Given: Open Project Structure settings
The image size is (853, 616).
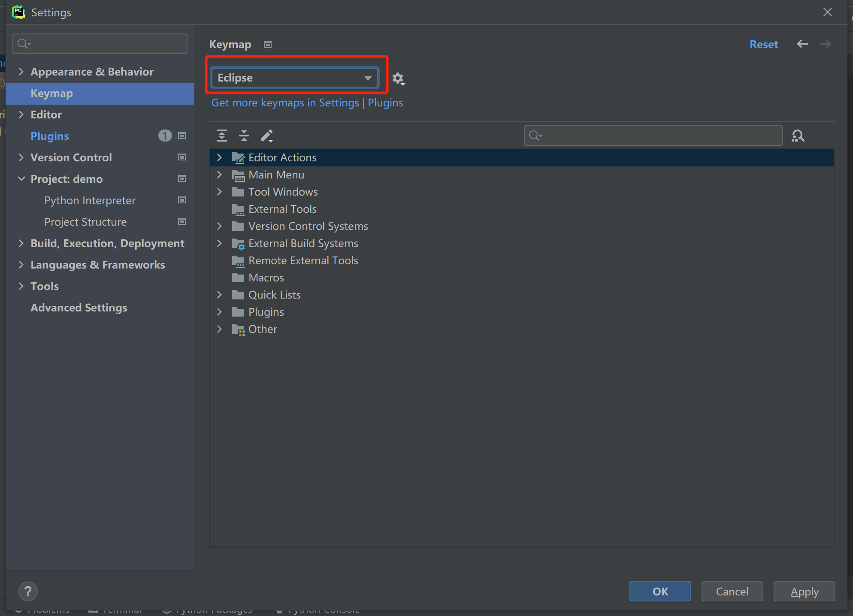Looking at the screenshot, I should pyautogui.click(x=85, y=222).
